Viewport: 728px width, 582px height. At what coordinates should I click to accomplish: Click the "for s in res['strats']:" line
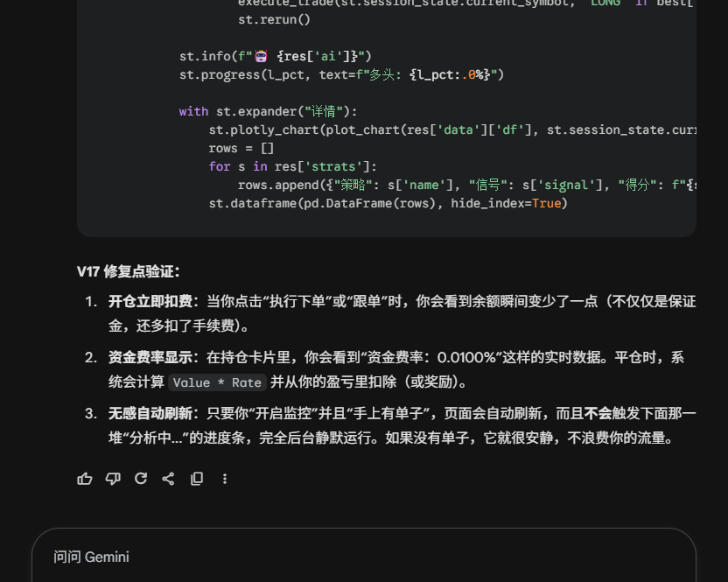(x=292, y=166)
